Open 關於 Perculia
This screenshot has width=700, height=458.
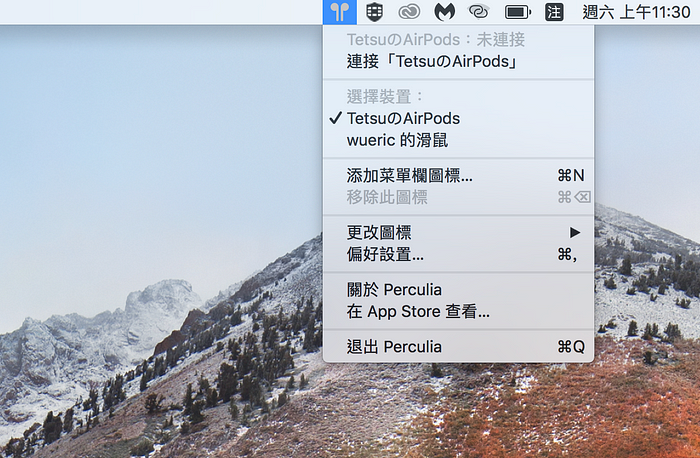click(458, 290)
